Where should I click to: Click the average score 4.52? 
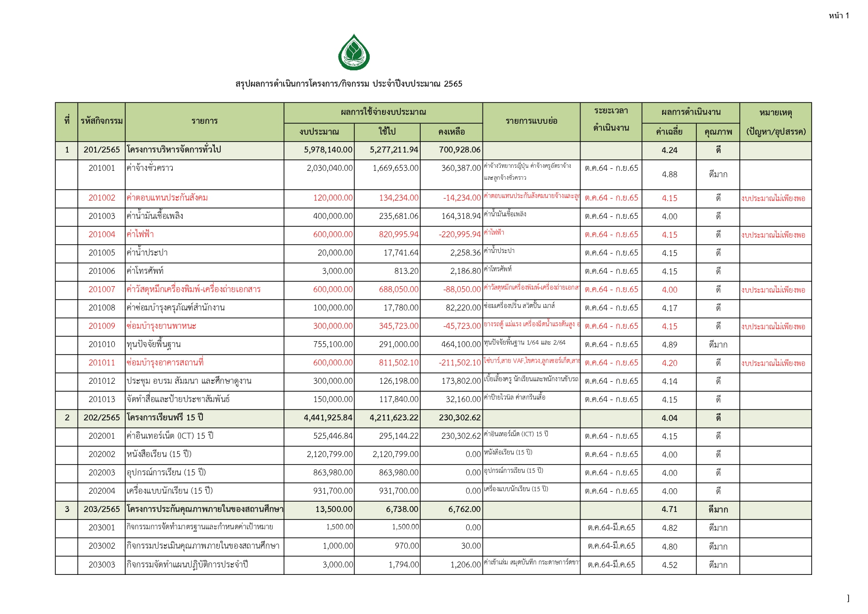point(670,565)
